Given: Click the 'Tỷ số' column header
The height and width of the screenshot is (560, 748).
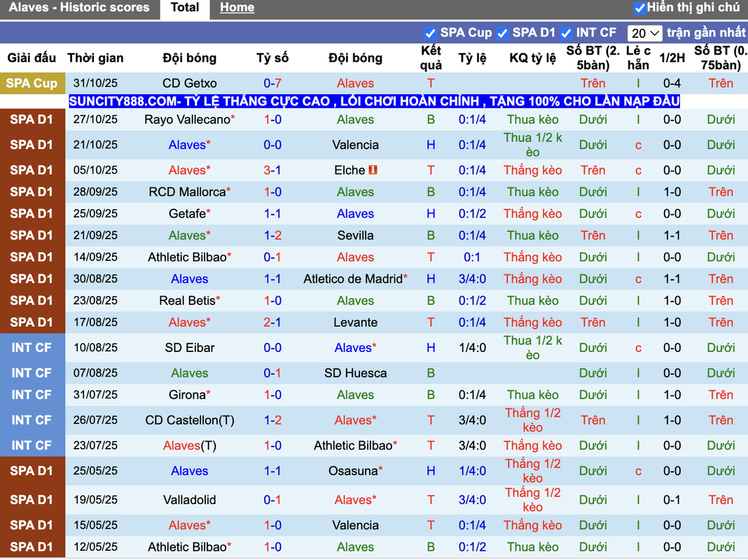Looking at the screenshot, I should [x=272, y=57].
